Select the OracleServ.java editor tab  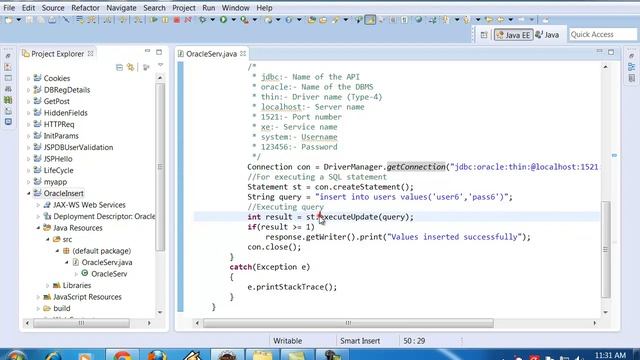(211, 54)
